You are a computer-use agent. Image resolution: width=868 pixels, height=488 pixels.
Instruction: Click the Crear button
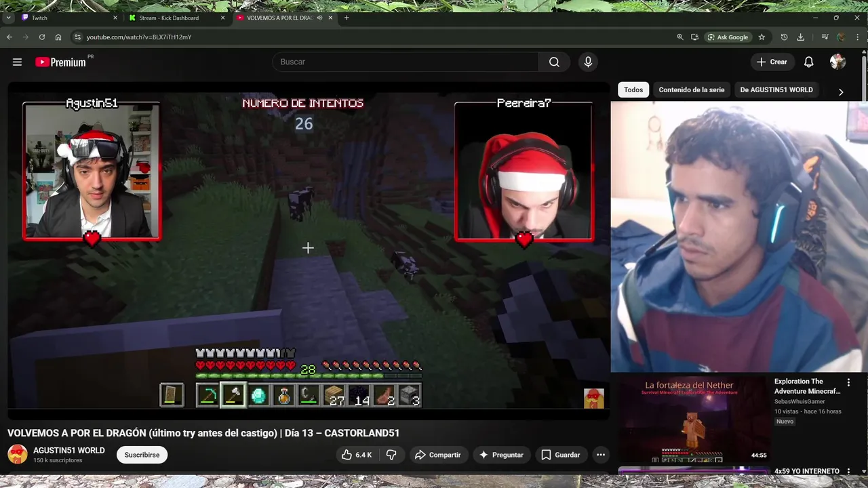772,62
